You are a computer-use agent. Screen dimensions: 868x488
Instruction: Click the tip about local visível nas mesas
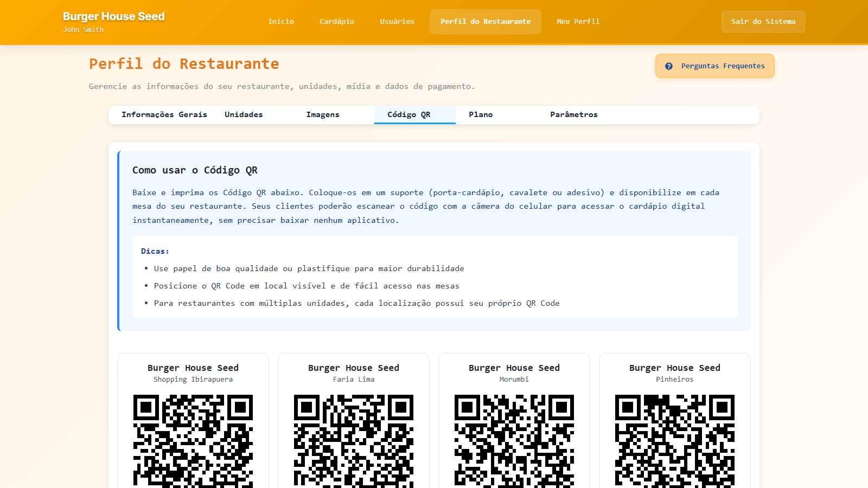(x=307, y=286)
